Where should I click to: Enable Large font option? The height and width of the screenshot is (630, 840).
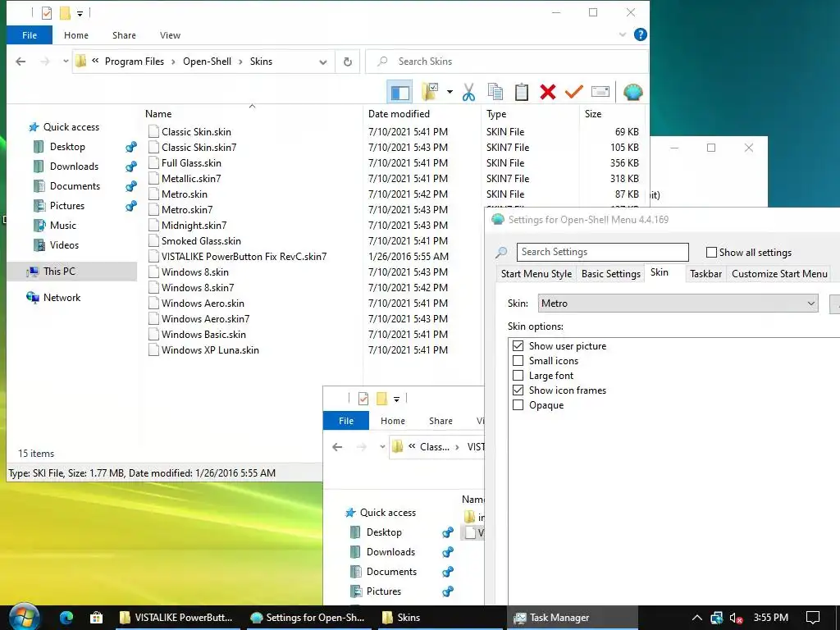pos(518,376)
